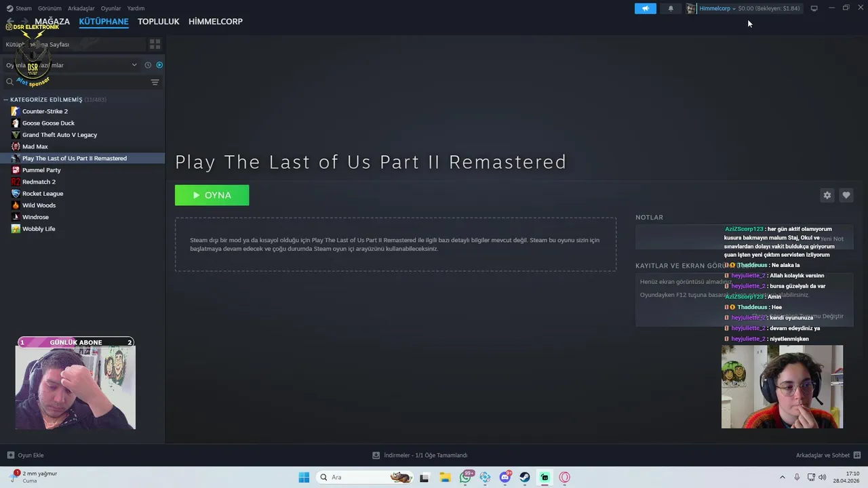Open the Görünüm menu

(50, 8)
